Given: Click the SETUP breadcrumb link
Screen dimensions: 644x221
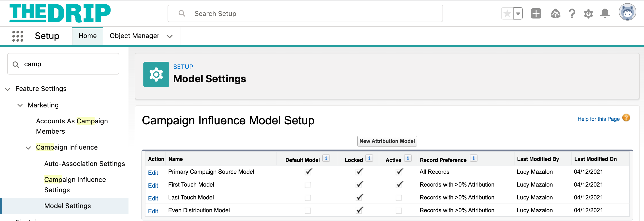Looking at the screenshot, I should pyautogui.click(x=183, y=67).
